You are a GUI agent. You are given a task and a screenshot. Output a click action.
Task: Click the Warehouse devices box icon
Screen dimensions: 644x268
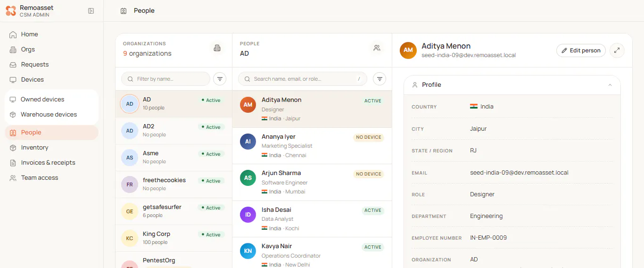tap(13, 115)
